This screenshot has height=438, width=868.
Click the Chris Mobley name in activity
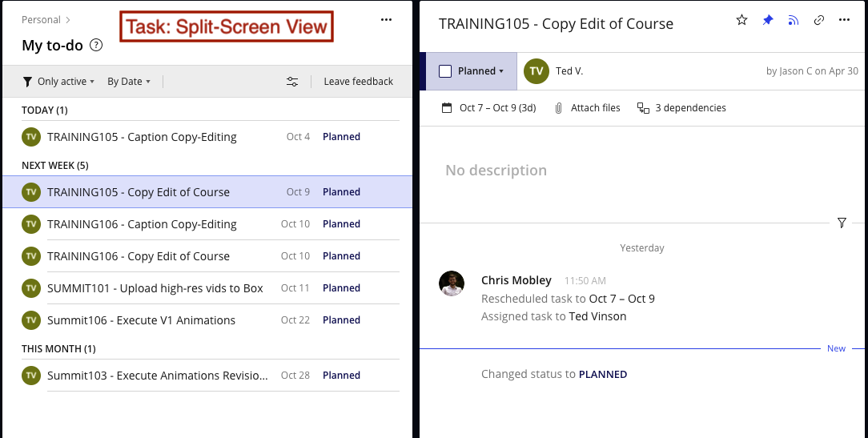coord(516,280)
